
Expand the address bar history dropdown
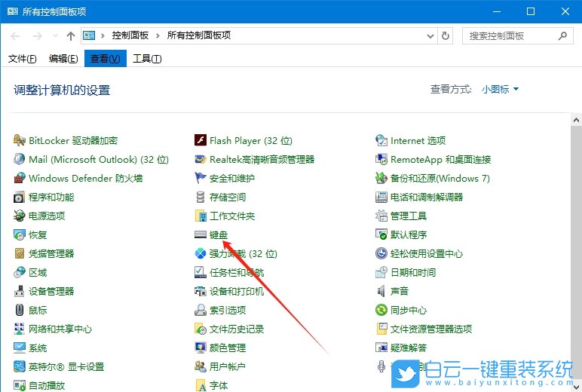click(430, 36)
